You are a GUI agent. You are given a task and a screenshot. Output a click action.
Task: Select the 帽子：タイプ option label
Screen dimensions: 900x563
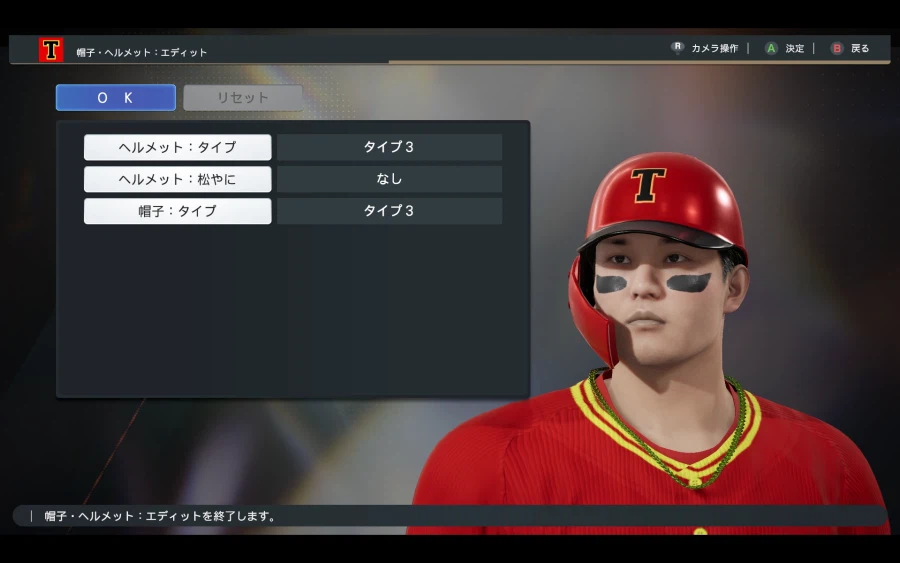(177, 211)
